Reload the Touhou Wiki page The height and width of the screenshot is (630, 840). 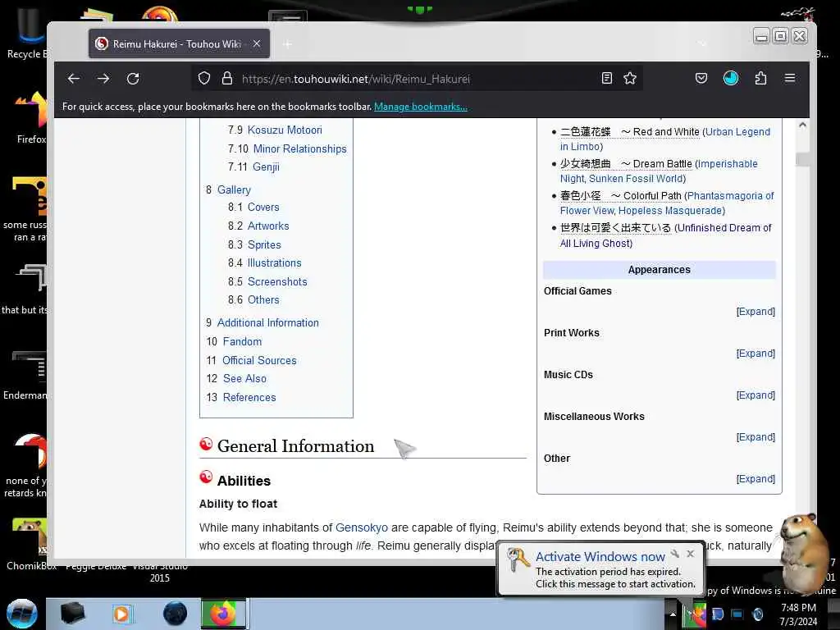coord(133,79)
